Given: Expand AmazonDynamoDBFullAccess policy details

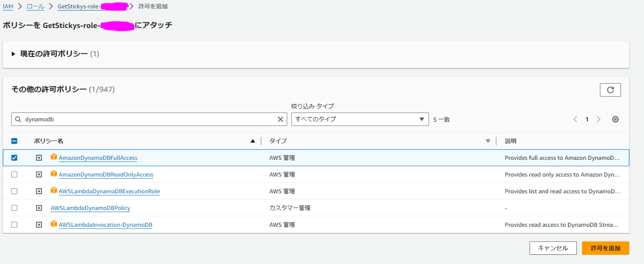Looking at the screenshot, I should [x=39, y=157].
